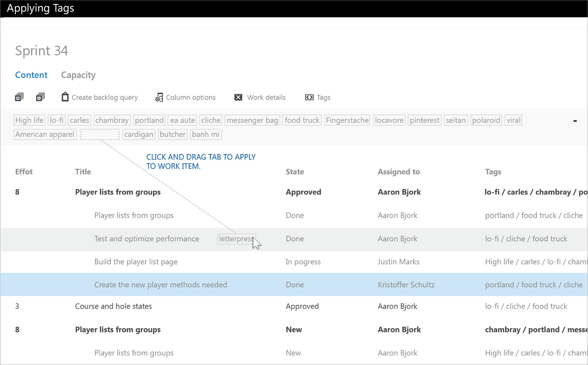588x365 pixels.
Task: Select the polaroid tag
Action: (x=486, y=120)
